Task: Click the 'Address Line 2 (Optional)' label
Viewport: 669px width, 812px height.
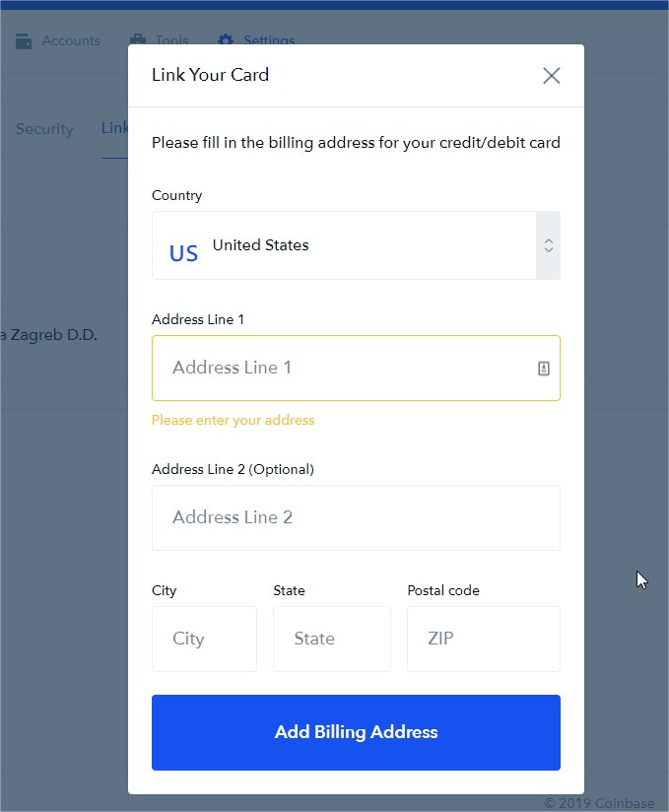Action: coord(233,469)
